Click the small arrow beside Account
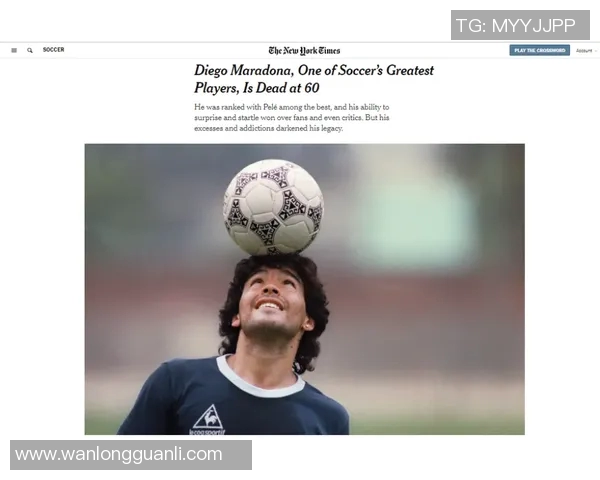 pos(596,51)
